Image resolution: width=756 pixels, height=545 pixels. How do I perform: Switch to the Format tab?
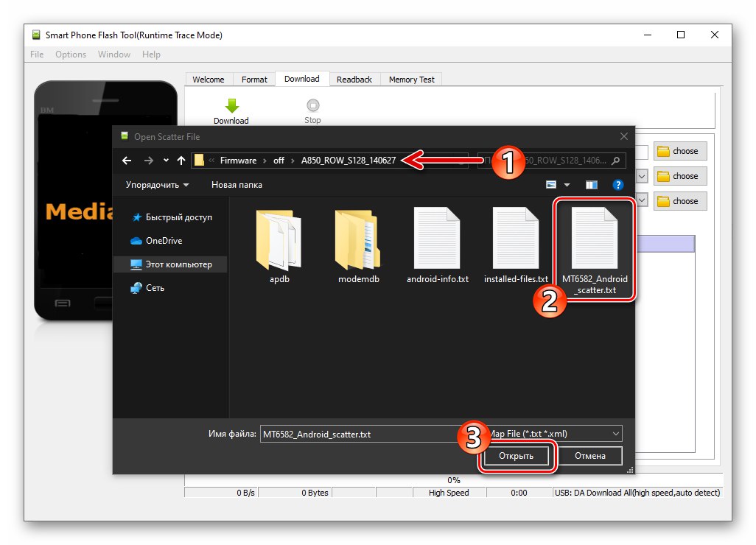(254, 80)
